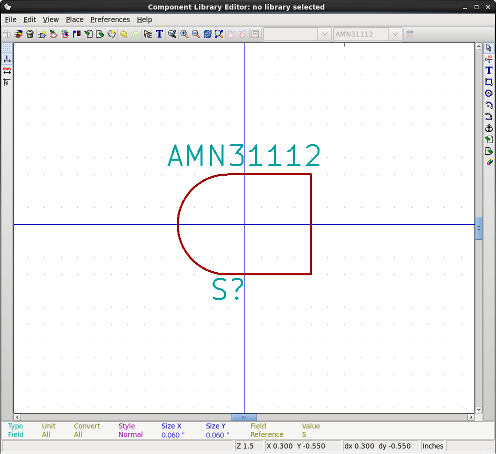Screen dimensions: 496x454
Task: Click the vertical scrollbar up arrow
Action: click(479, 46)
